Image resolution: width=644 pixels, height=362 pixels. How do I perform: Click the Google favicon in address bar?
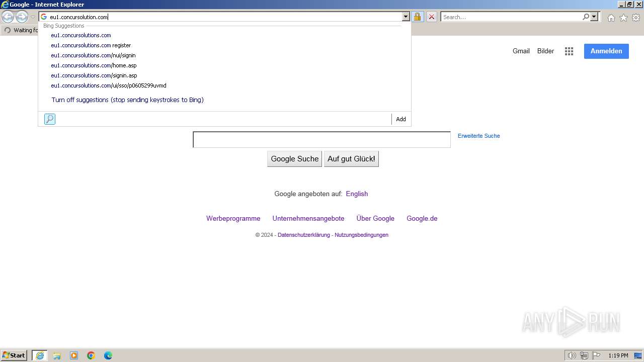[x=44, y=17]
